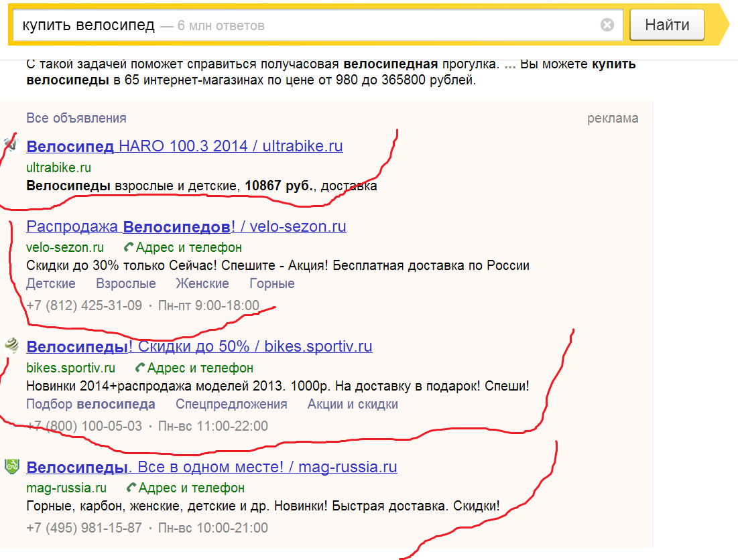Click the реклама label

pos(613,119)
